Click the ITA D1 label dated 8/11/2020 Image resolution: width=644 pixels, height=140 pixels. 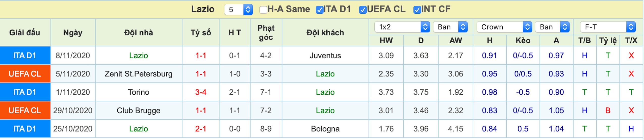point(25,55)
